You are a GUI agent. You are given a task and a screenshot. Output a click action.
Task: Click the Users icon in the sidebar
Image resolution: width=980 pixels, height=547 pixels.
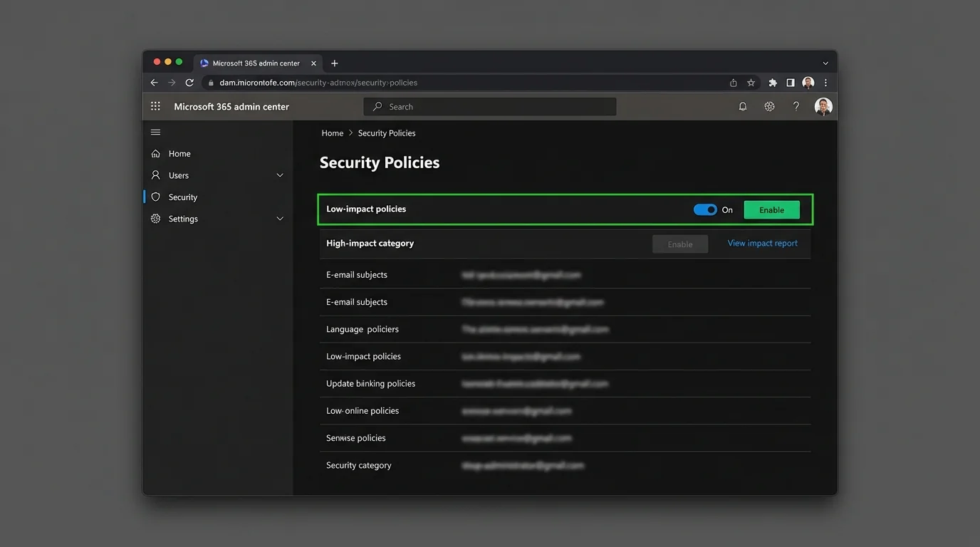coord(155,174)
